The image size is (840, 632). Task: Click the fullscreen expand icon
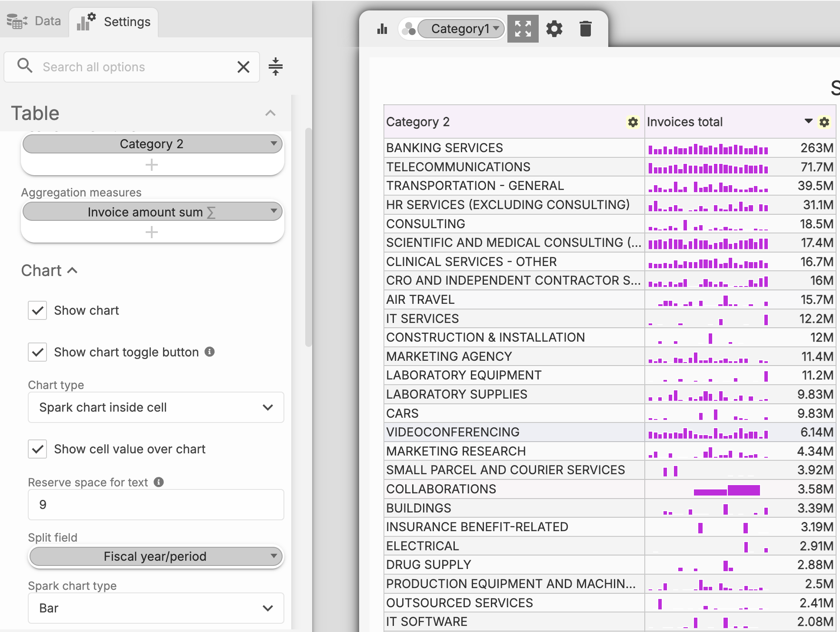click(x=523, y=29)
